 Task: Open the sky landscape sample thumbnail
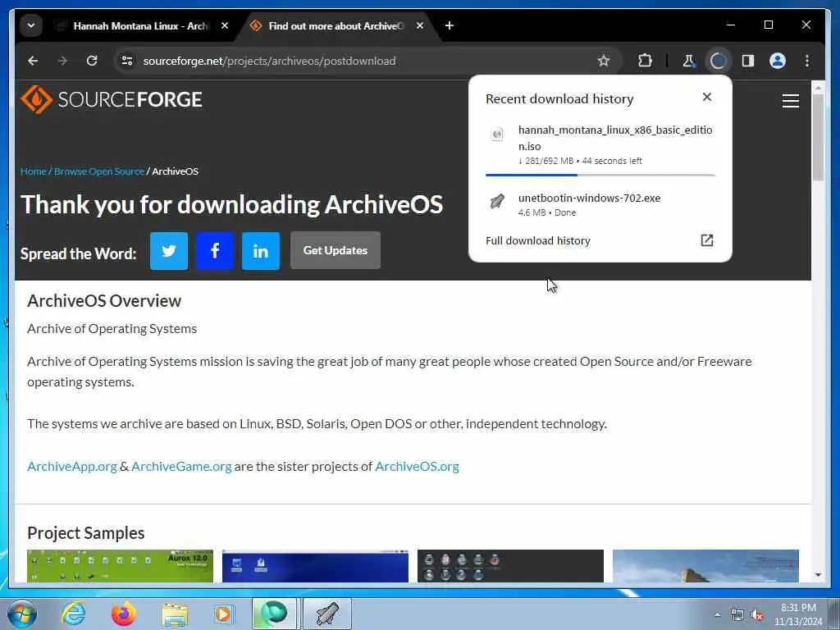click(705, 566)
